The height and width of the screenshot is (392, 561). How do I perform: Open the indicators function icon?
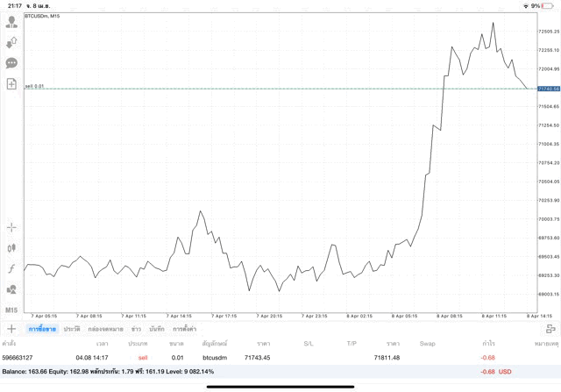point(11,268)
